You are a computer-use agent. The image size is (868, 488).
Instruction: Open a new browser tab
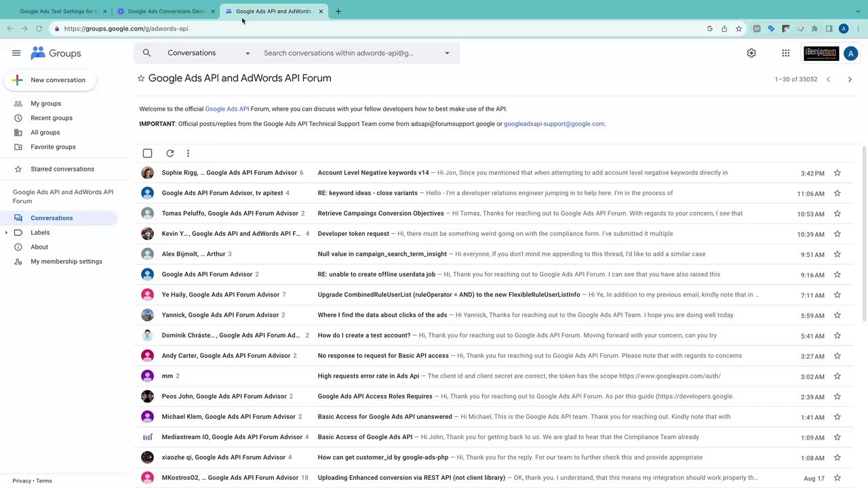click(x=338, y=11)
